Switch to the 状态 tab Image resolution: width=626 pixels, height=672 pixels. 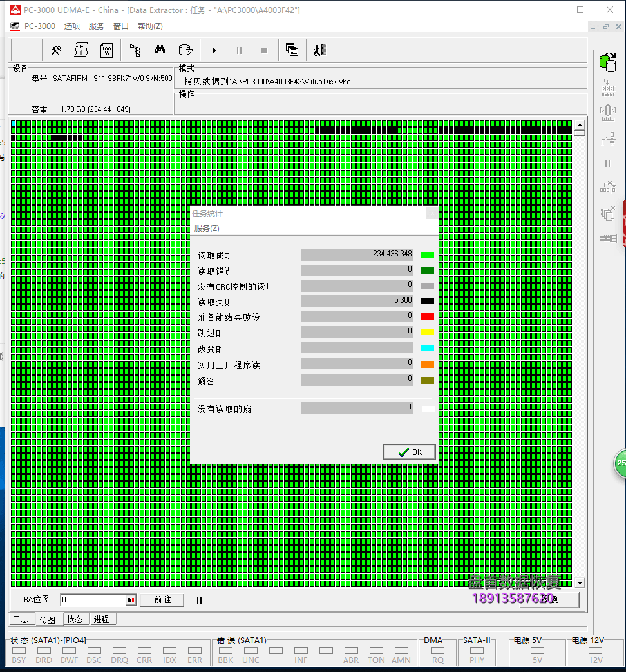[x=75, y=619]
